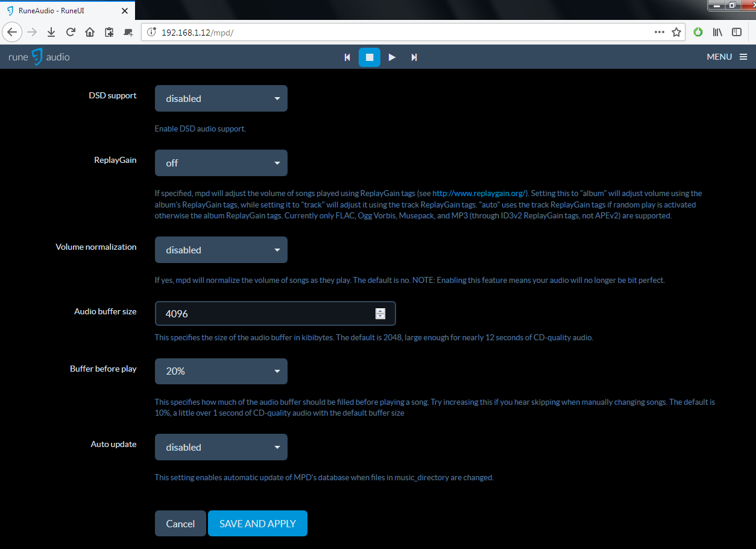This screenshot has height=549, width=756.
Task: Open the DSD support dropdown
Action: coord(221,98)
